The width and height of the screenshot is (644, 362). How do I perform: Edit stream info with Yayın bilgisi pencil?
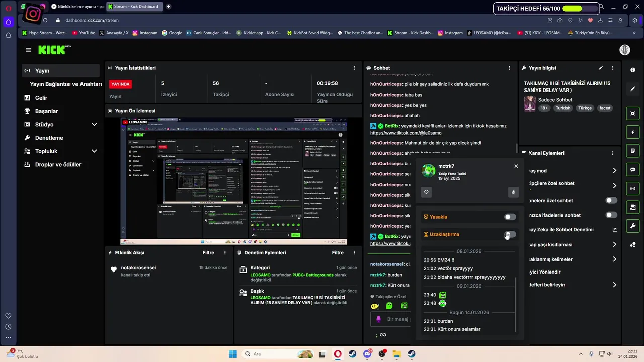[600, 68]
